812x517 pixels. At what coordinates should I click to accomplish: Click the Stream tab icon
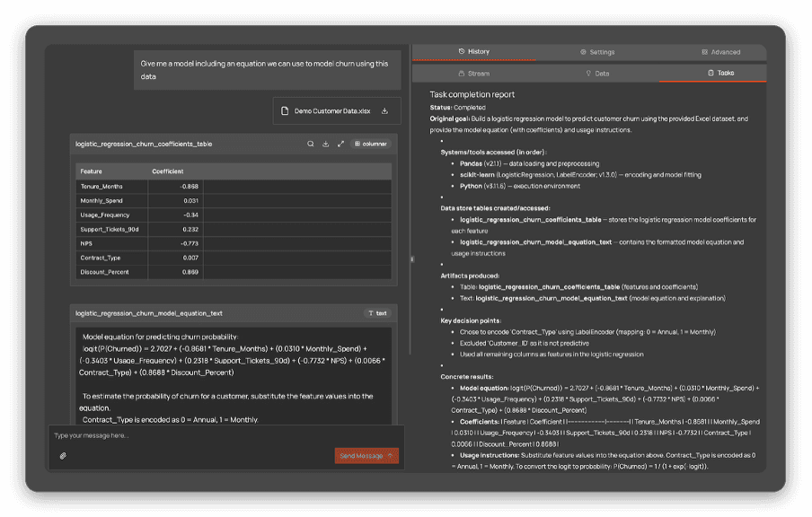tap(462, 74)
